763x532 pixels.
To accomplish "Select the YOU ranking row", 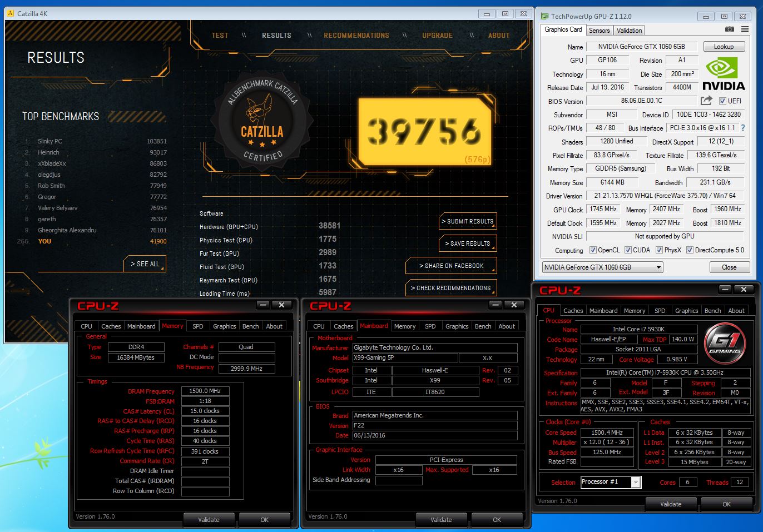I will coord(92,241).
